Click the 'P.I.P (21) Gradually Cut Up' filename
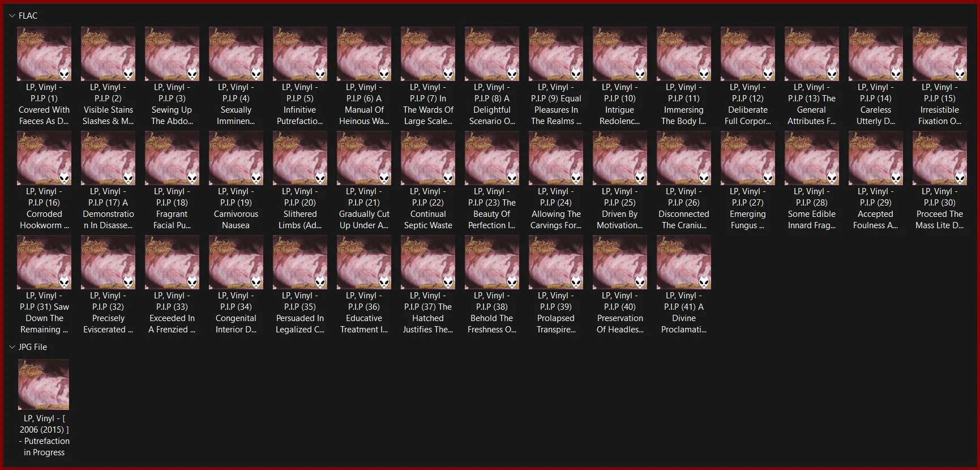The height and width of the screenshot is (470, 980). [x=364, y=208]
